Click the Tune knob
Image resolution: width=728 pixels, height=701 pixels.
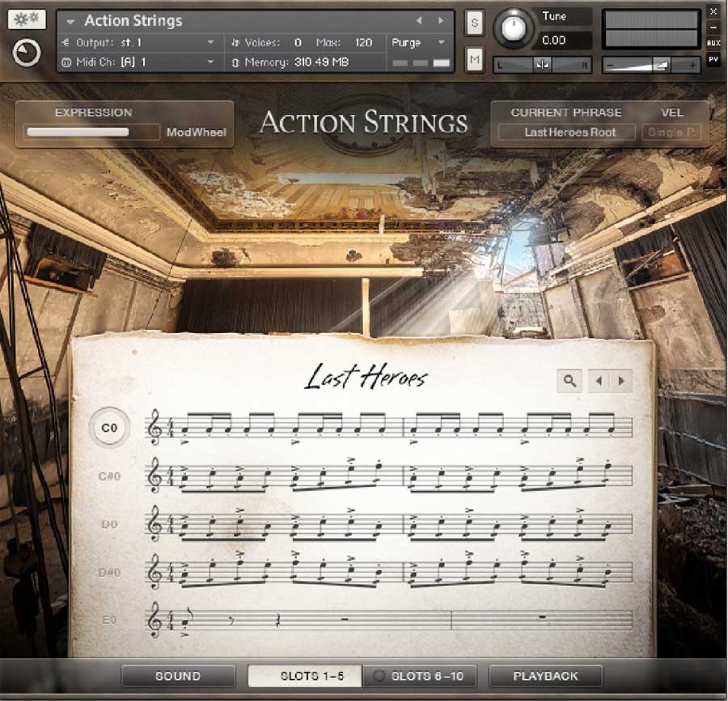[513, 27]
